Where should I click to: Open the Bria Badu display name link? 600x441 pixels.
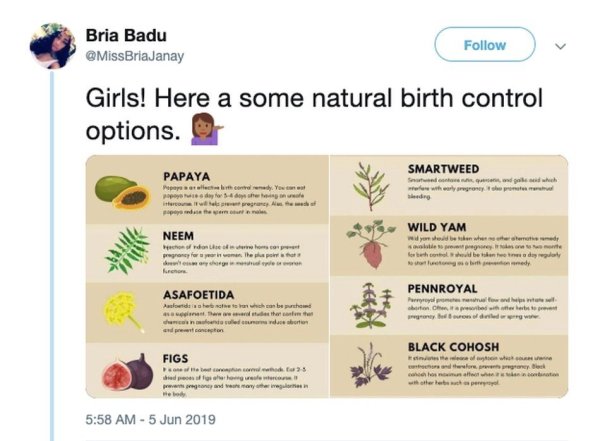tap(126, 35)
